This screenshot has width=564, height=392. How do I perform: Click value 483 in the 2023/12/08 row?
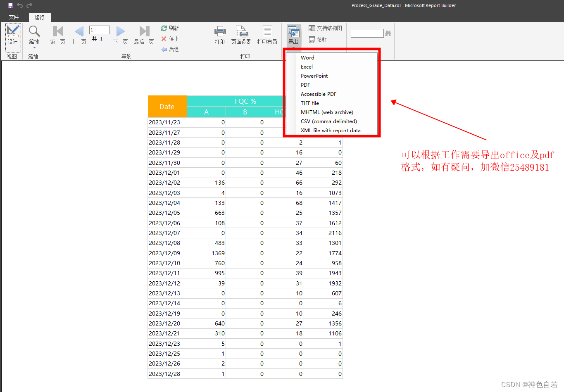(x=220, y=243)
